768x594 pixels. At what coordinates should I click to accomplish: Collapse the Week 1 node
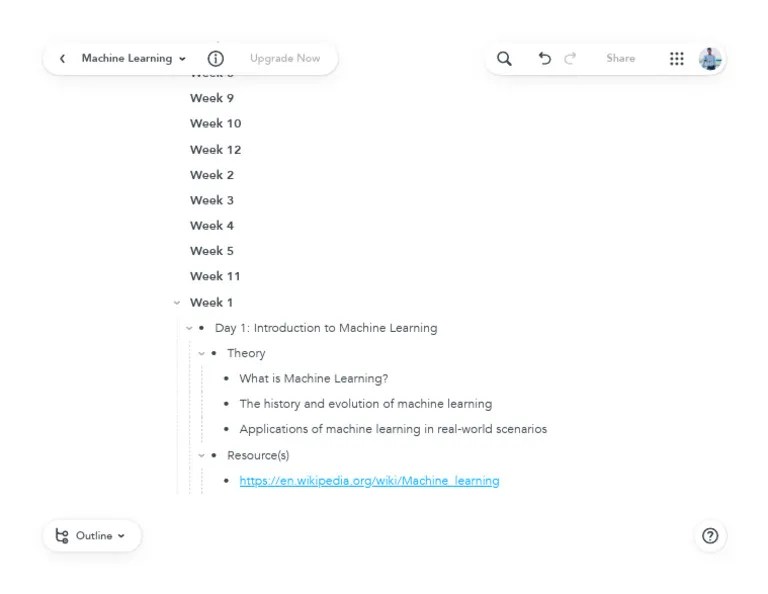(x=177, y=303)
